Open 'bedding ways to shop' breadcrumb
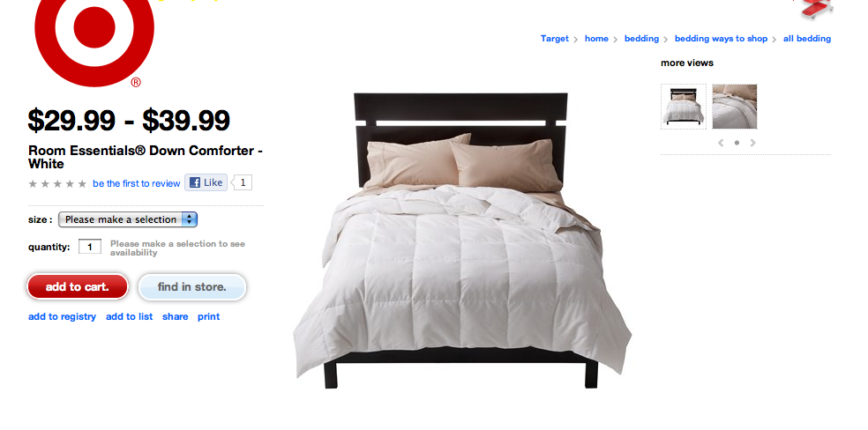Viewport: 868px width, 430px height. (721, 39)
